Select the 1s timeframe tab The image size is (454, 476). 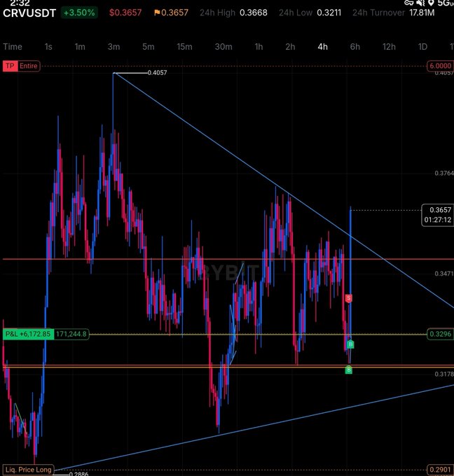48,47
